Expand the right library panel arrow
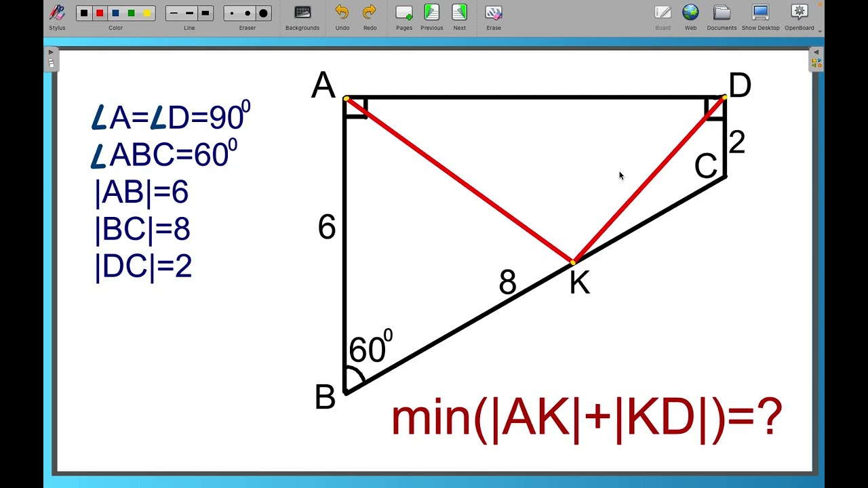 pos(816,53)
